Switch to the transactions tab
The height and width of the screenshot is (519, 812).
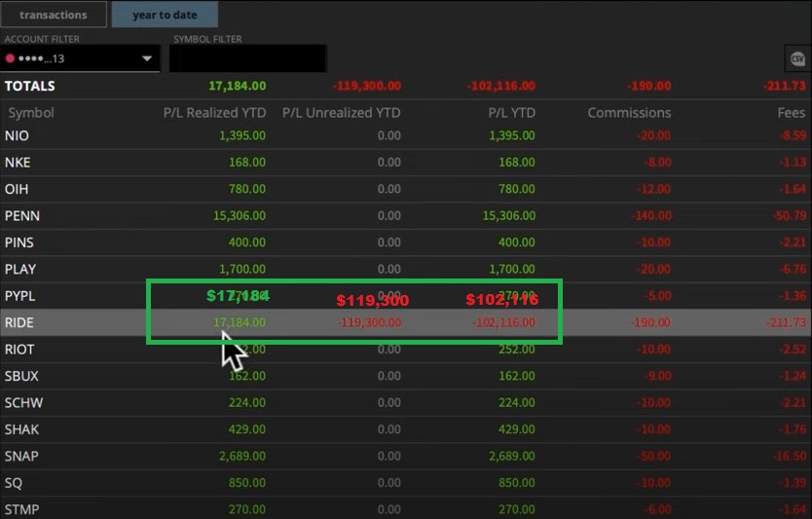pyautogui.click(x=54, y=15)
